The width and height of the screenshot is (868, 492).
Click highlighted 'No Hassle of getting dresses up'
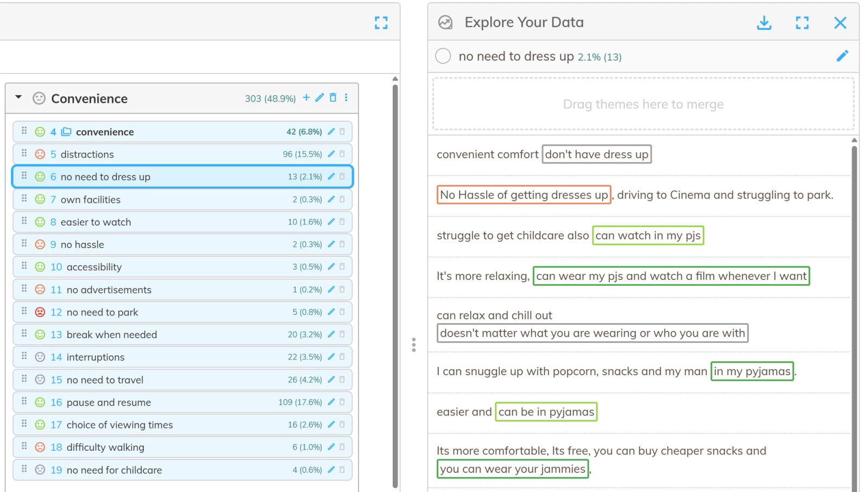pos(524,194)
